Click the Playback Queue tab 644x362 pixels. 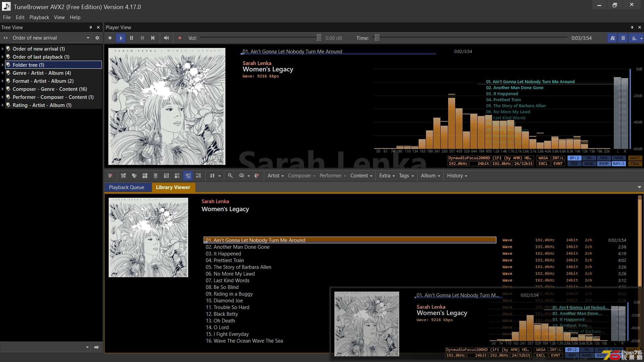tap(126, 187)
